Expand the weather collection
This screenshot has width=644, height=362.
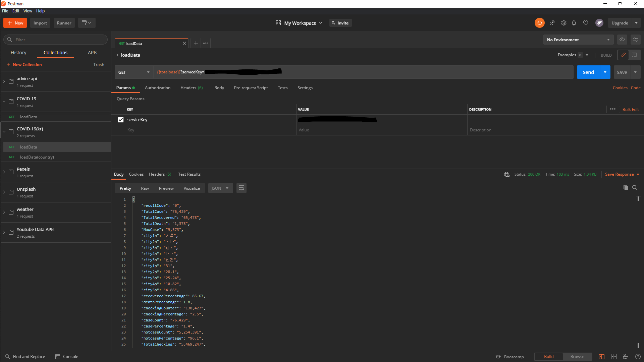pos(4,212)
